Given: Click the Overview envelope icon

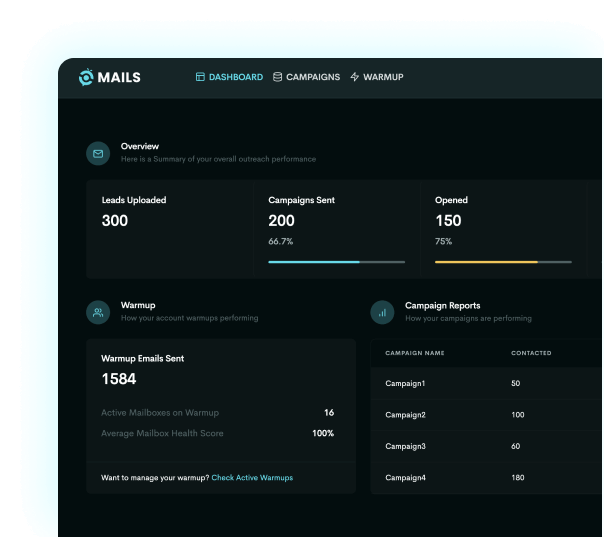Looking at the screenshot, I should [98, 154].
